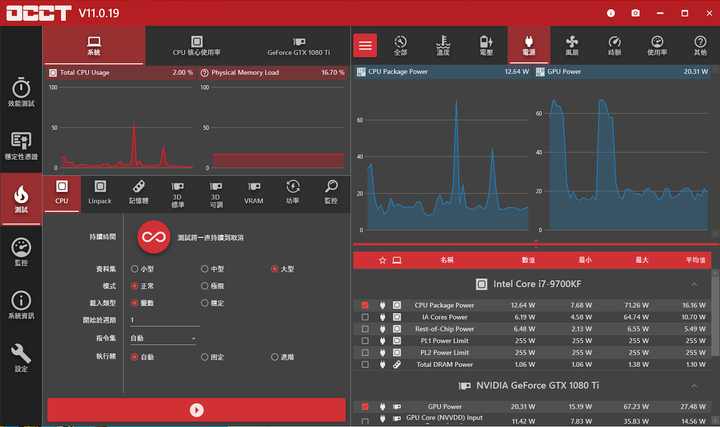Filter sensors by 時脈 clock
720x427 pixels.
tap(614, 45)
